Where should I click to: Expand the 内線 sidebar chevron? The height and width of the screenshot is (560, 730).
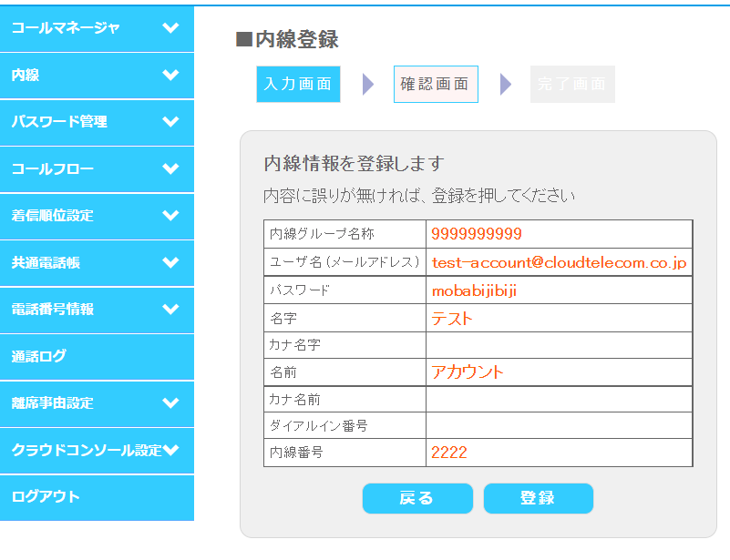point(170,75)
